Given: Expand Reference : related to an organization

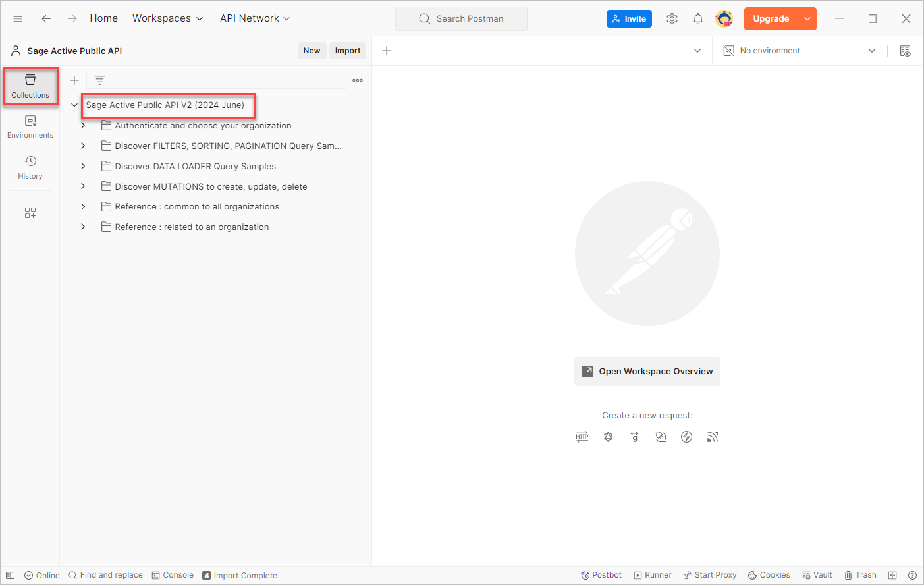Looking at the screenshot, I should click(83, 227).
